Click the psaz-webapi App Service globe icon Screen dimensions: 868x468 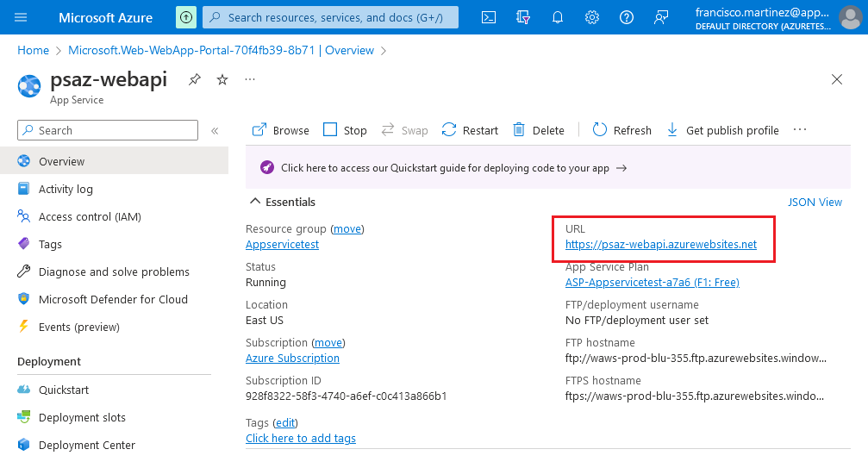click(x=29, y=85)
